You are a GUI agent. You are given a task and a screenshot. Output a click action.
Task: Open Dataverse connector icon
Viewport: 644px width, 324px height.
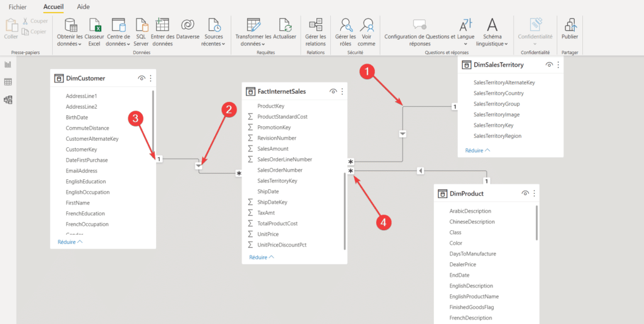pyautogui.click(x=187, y=25)
